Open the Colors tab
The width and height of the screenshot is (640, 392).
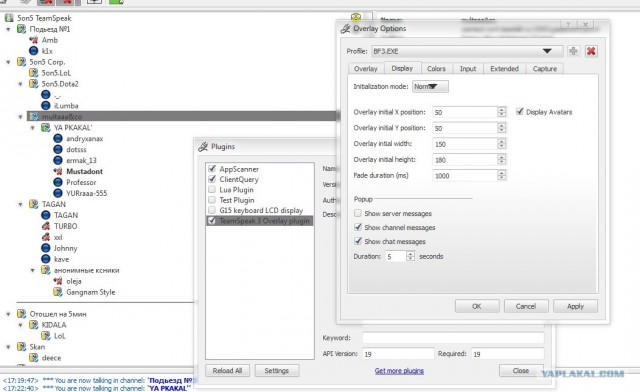tap(436, 69)
